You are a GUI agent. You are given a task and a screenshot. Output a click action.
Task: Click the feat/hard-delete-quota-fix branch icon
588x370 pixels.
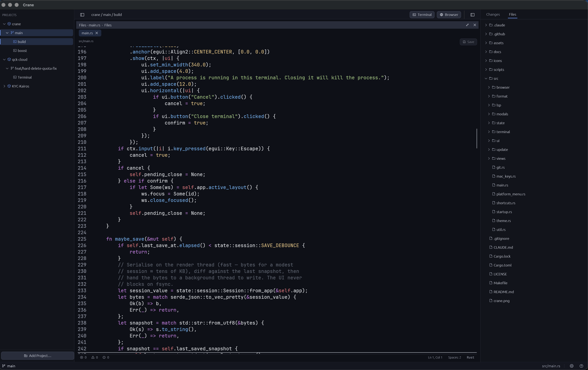point(12,68)
